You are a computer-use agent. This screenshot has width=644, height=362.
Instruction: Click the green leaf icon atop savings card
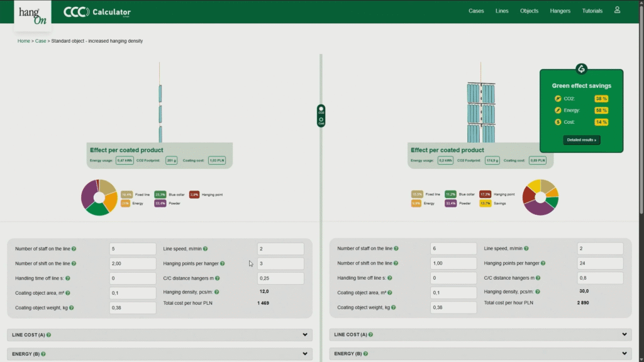point(581,69)
